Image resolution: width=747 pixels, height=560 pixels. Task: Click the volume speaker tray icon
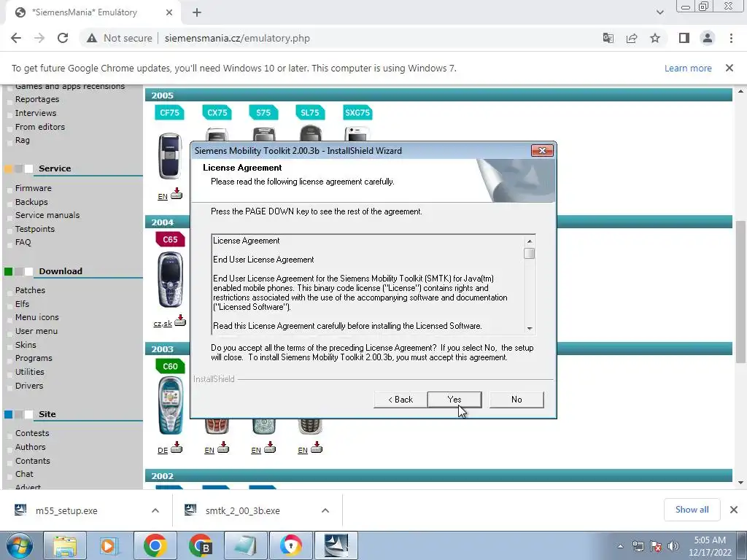point(673,546)
